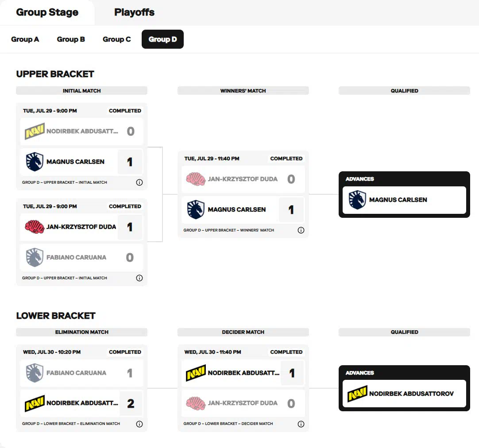Screen dimensions: 479x448
Task: Open info icon for Duda vs Caruana initial match
Action: coord(139,278)
